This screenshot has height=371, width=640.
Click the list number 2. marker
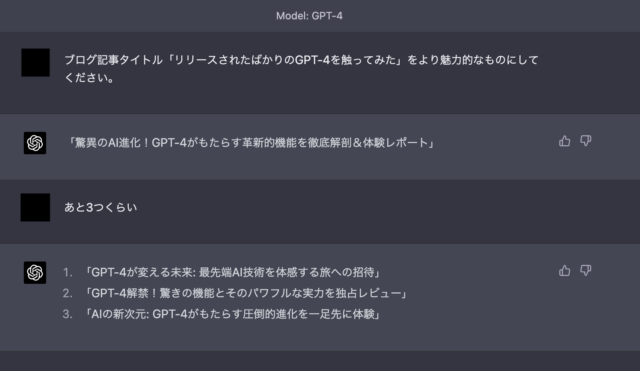[68, 293]
